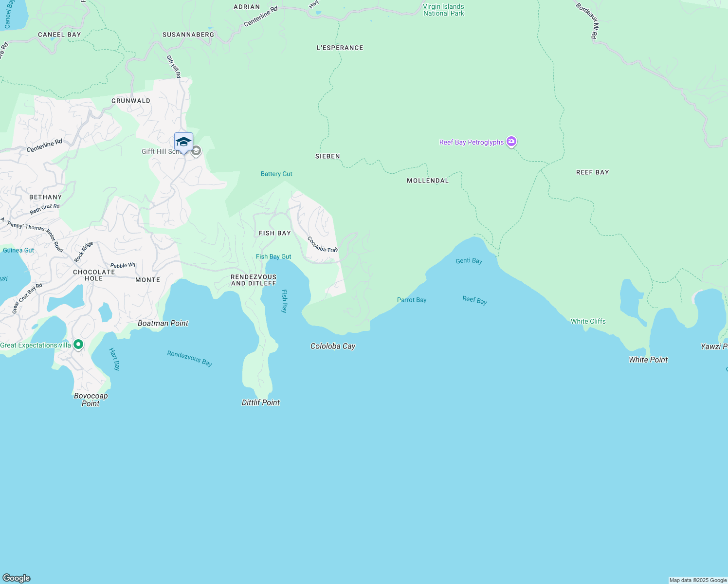
Task: Select the Cololoba Cay label
Action: (333, 346)
